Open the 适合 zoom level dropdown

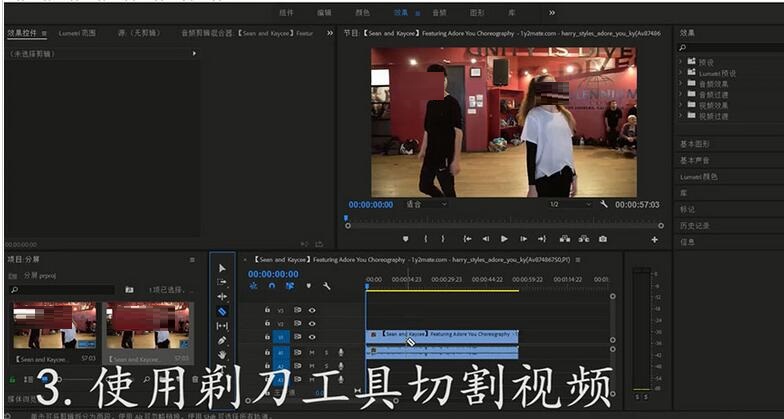click(426, 204)
